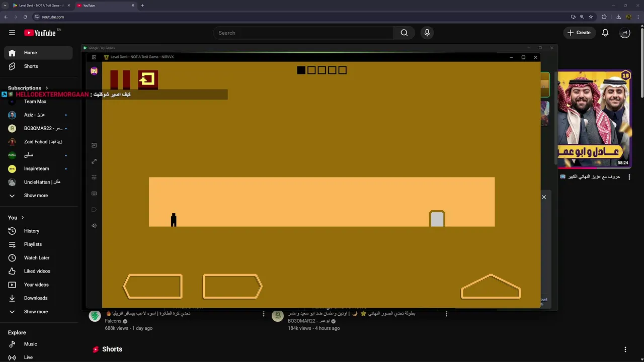
Task: Mute game sound via speaker icon
Action: [x=94, y=226]
